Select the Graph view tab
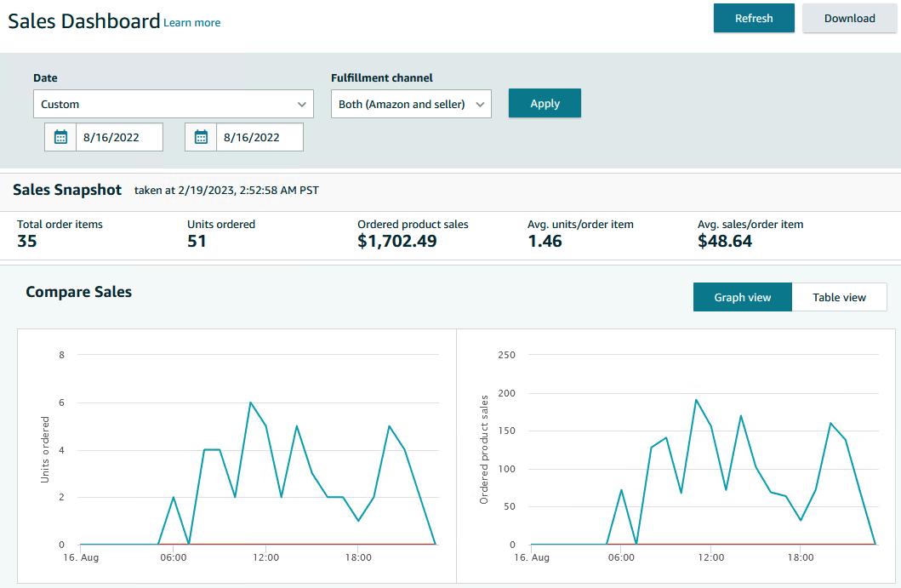Screen dimensions: 901x588 pyautogui.click(x=742, y=297)
